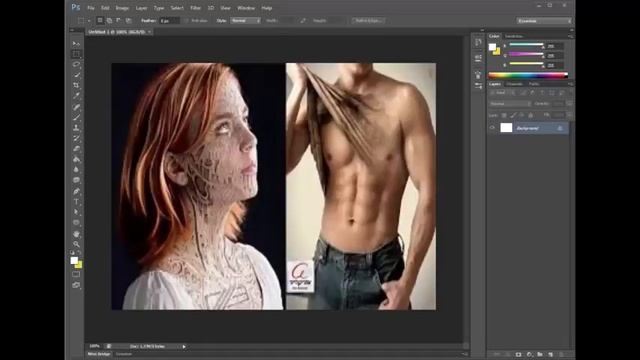
Task: Change screen mode icon in toolbox
Action: point(76,285)
